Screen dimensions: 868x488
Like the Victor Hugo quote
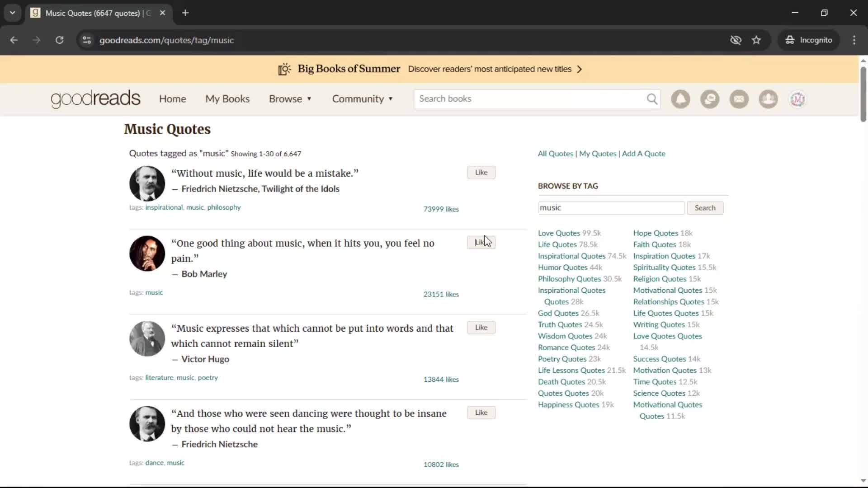pos(481,327)
